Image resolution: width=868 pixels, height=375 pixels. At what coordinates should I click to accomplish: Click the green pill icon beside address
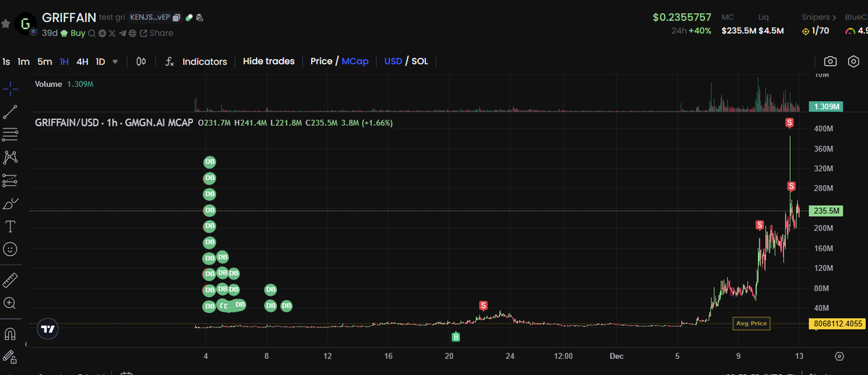point(189,17)
